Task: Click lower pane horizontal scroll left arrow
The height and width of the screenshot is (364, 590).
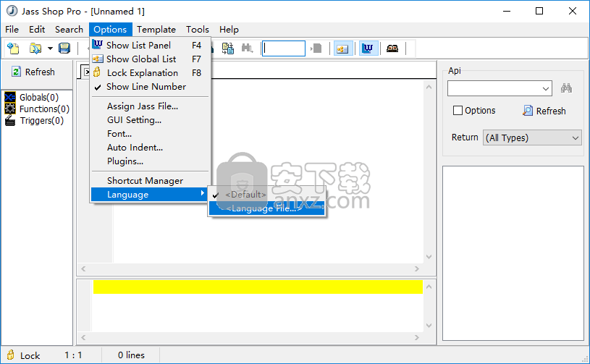Action: coord(83,337)
